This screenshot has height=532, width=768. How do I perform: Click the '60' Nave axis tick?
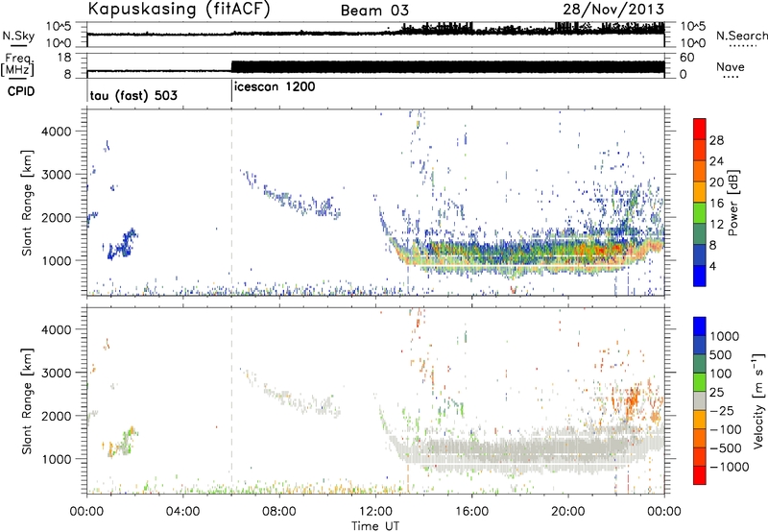pyautogui.click(x=687, y=58)
